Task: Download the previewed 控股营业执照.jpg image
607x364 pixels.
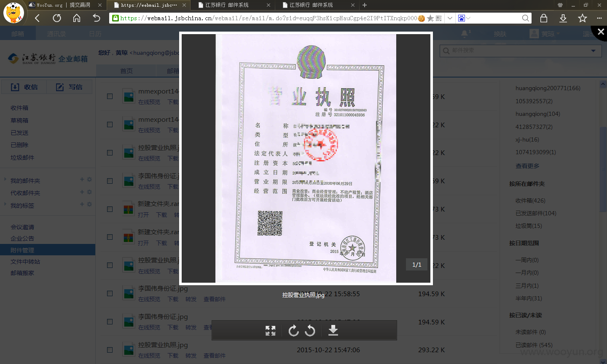Action: click(333, 331)
